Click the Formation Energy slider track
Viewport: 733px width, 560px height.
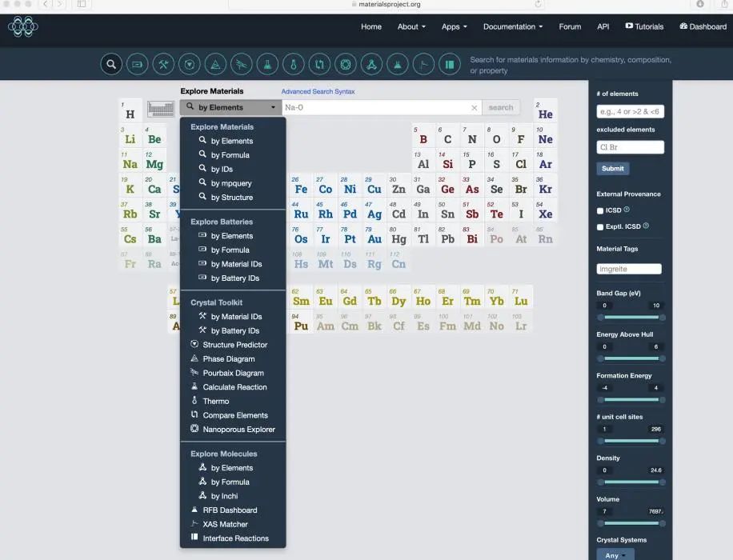point(631,400)
